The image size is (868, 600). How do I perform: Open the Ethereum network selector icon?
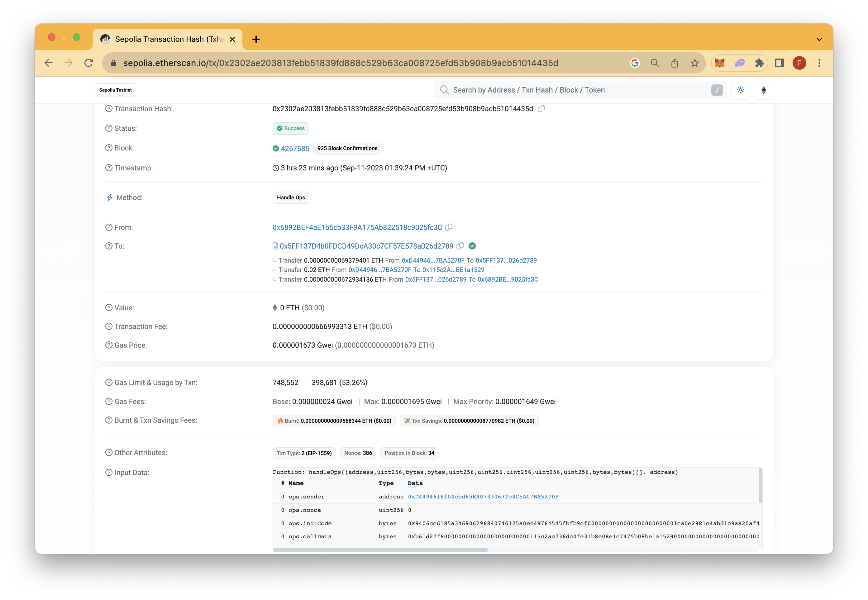click(763, 90)
